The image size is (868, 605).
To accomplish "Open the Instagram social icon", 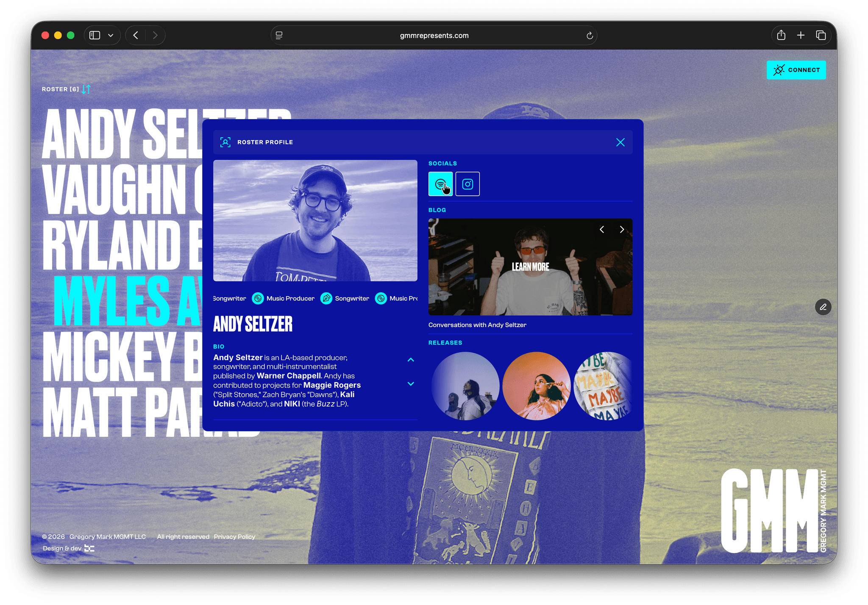I will coord(467,184).
